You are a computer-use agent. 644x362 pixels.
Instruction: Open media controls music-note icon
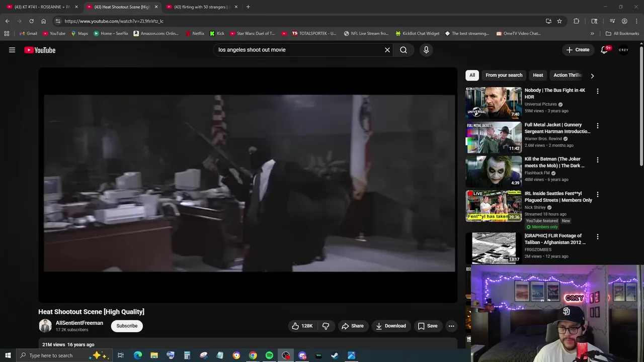[x=612, y=21]
